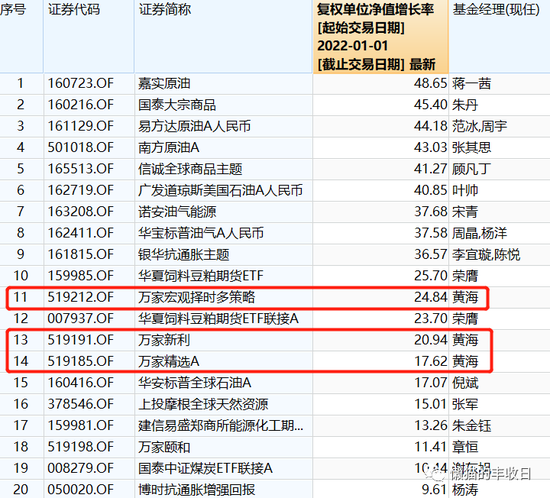The image size is (550, 498).
Task: Sort by the 证券代码 column header
Action: (x=74, y=9)
